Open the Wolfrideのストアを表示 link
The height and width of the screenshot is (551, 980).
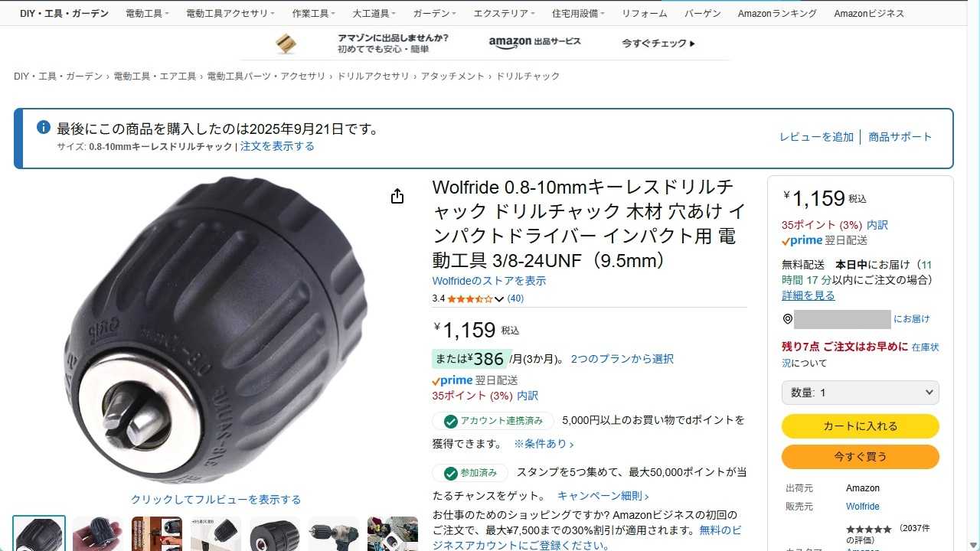point(489,281)
